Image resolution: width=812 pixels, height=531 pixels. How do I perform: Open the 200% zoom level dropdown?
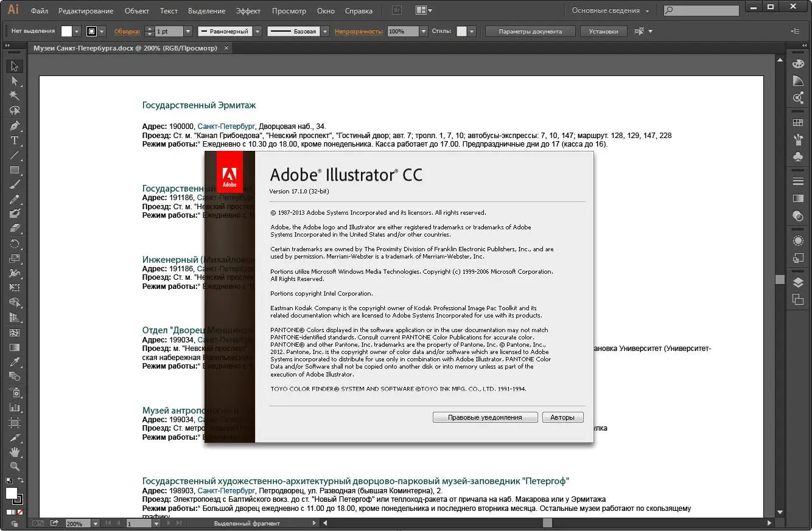pos(96,523)
